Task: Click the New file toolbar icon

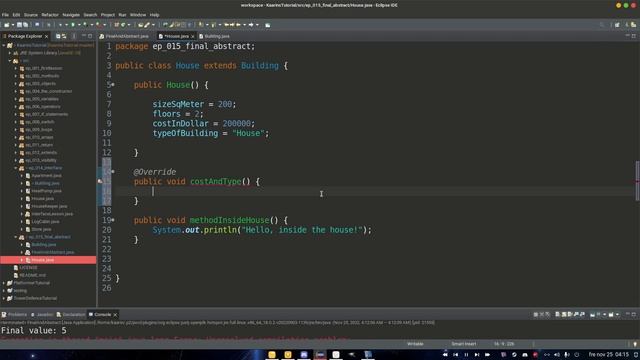Action: coord(7,25)
